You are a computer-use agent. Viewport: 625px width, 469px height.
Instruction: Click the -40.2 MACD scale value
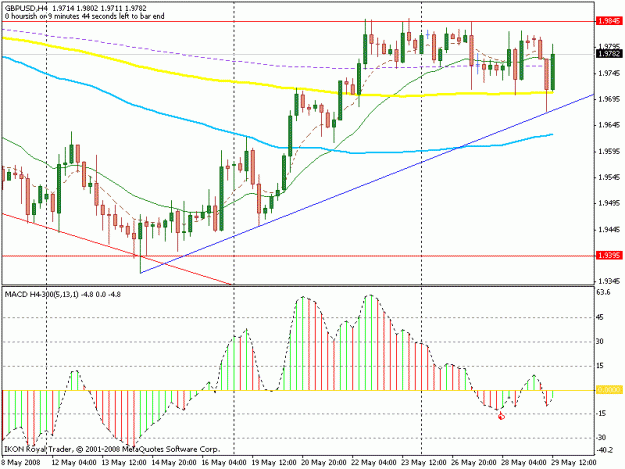click(x=605, y=450)
